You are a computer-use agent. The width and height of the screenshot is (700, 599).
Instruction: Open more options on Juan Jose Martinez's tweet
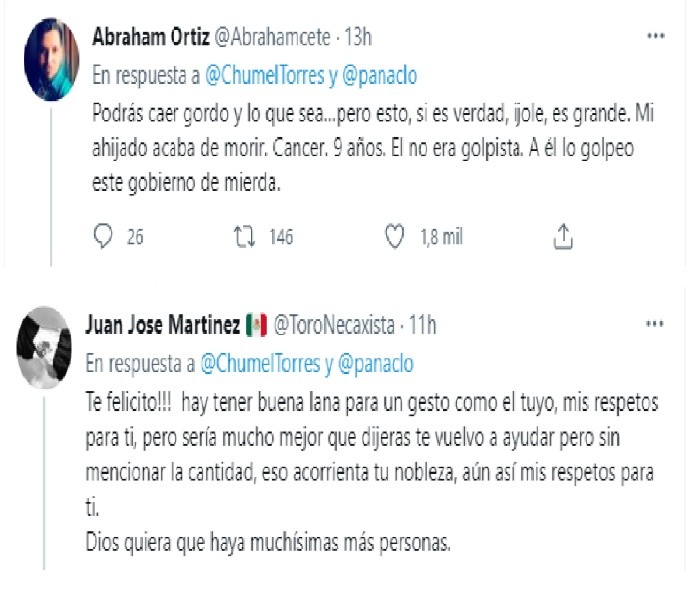(x=655, y=325)
